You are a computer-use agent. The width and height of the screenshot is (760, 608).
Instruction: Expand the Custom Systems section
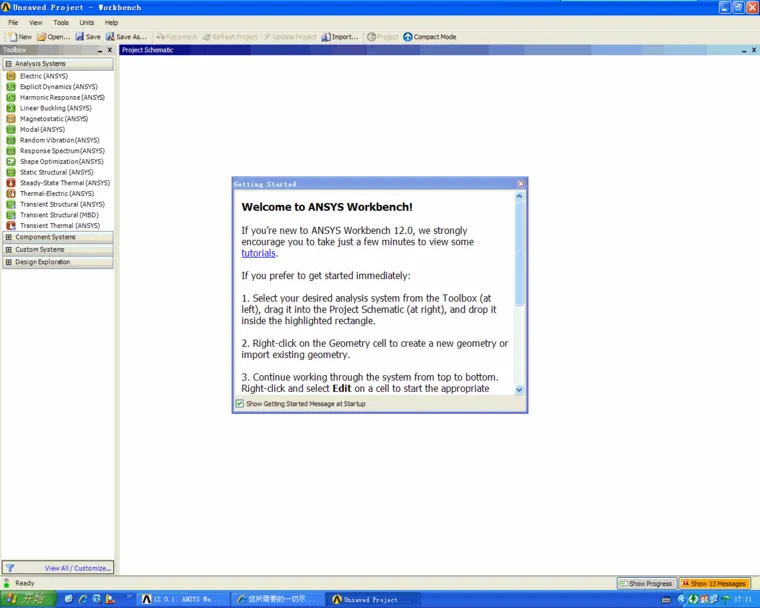(x=9, y=250)
